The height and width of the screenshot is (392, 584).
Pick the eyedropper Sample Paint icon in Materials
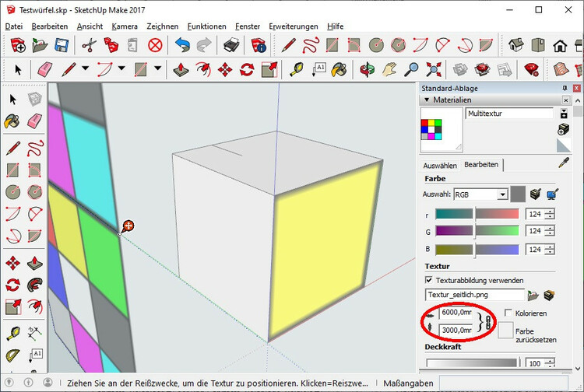tap(564, 163)
